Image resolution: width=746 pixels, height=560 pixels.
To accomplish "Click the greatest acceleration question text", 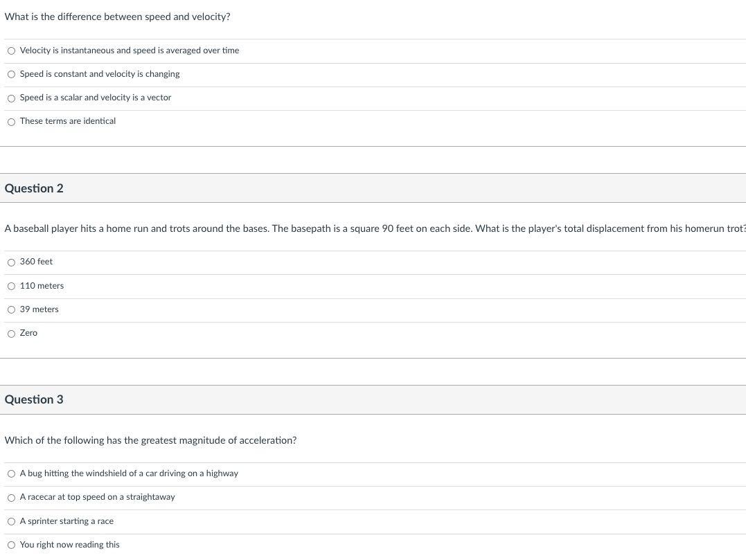I will tap(150, 440).
